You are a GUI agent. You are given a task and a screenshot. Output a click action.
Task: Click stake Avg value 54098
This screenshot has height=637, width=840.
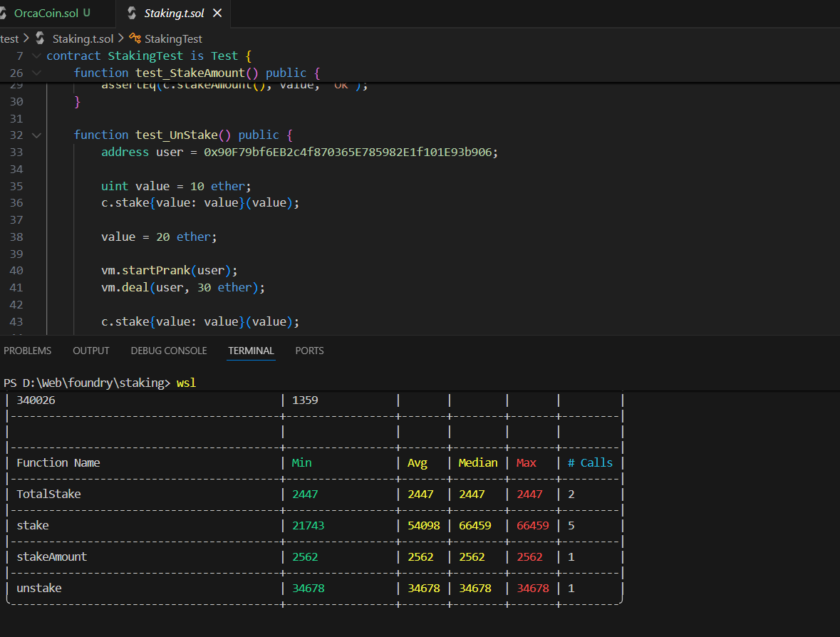(x=424, y=526)
